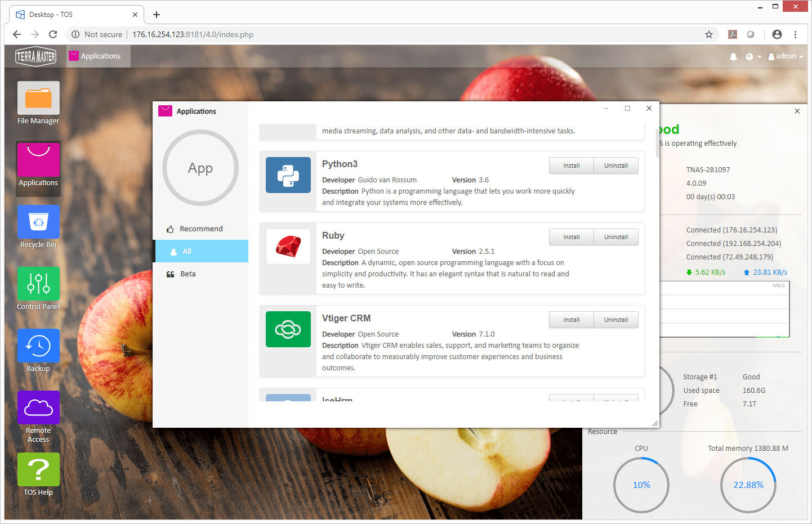812x524 pixels.
Task: Open the admin user dropdown
Action: [786, 56]
